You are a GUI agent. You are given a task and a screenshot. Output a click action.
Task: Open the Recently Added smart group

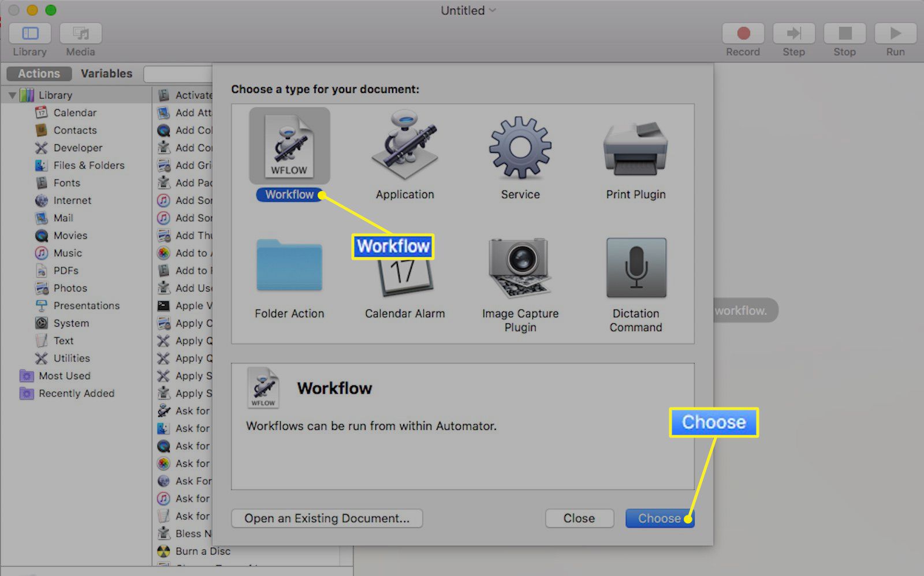coord(76,394)
